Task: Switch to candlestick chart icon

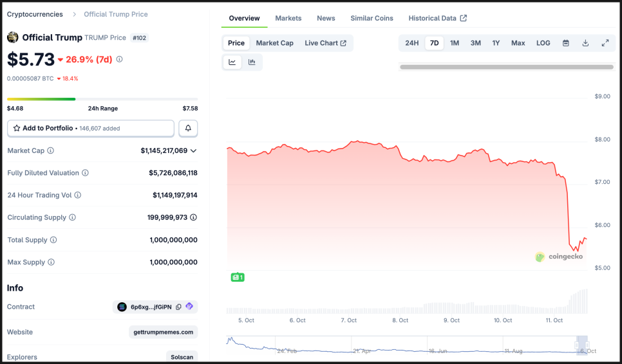Action: [x=252, y=62]
